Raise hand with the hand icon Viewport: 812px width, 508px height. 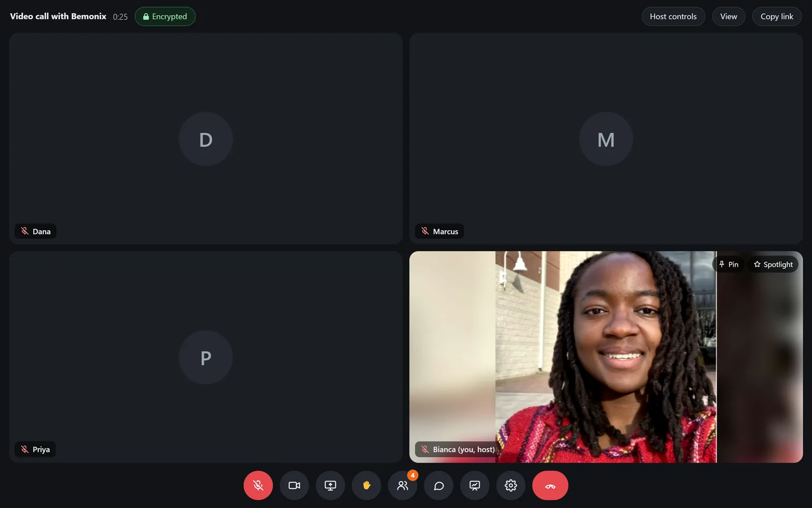[366, 485]
